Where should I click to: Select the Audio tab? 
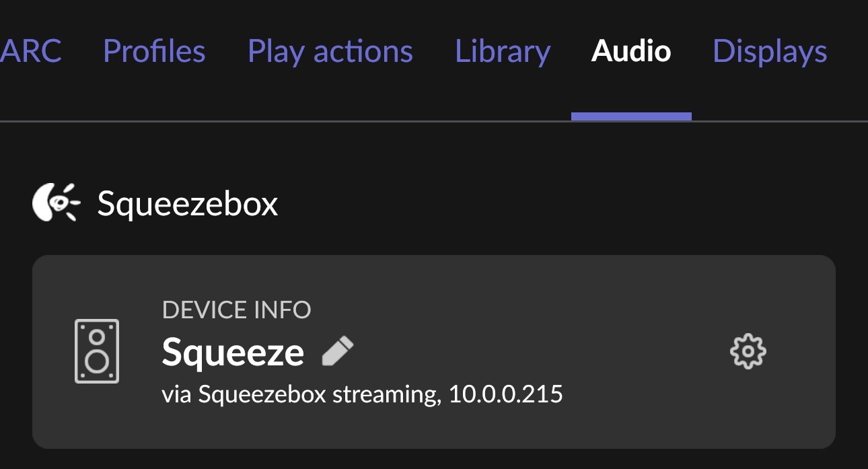[630, 52]
